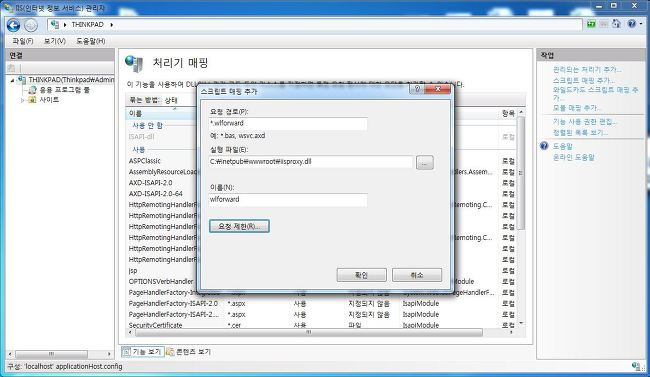
Task: Switch to 기능 보기 tab
Action: click(143, 352)
